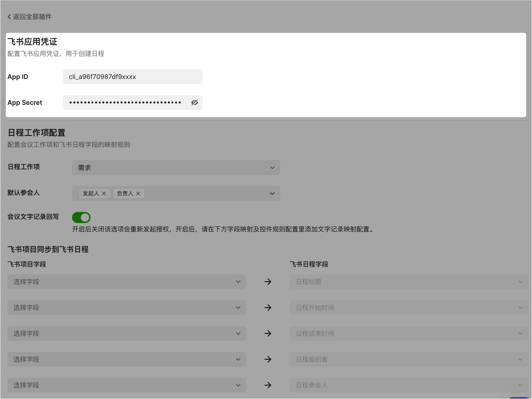Image resolution: width=532 pixels, height=399 pixels.
Task: Open 选择字段 dropdown mapped to 日程标题
Action: (x=127, y=282)
